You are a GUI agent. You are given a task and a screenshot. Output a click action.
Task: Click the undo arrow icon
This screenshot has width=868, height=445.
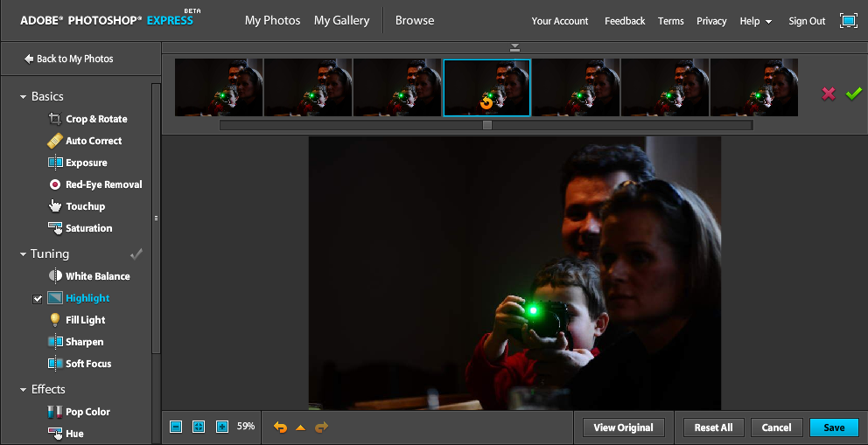(280, 428)
